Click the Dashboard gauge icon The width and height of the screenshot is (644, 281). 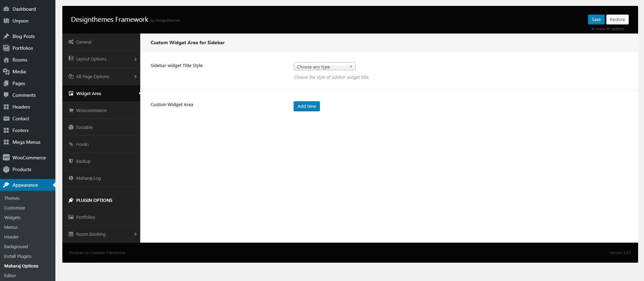click(x=6, y=9)
